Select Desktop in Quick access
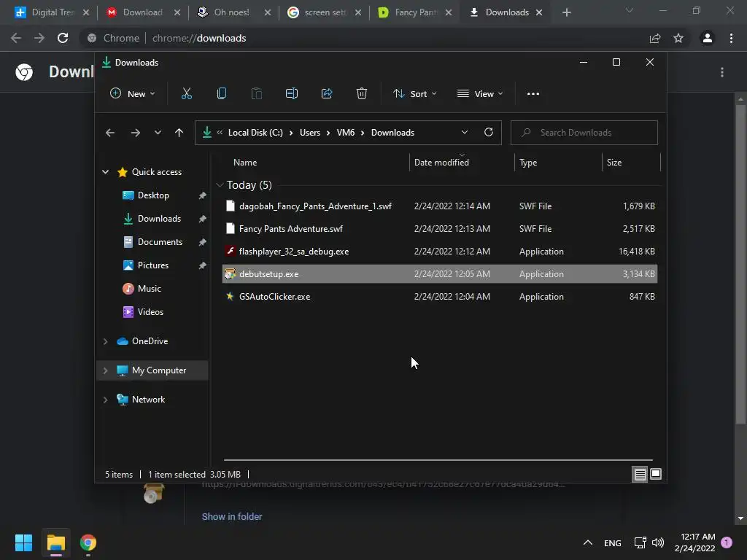The width and height of the screenshot is (747, 560). coord(153,195)
